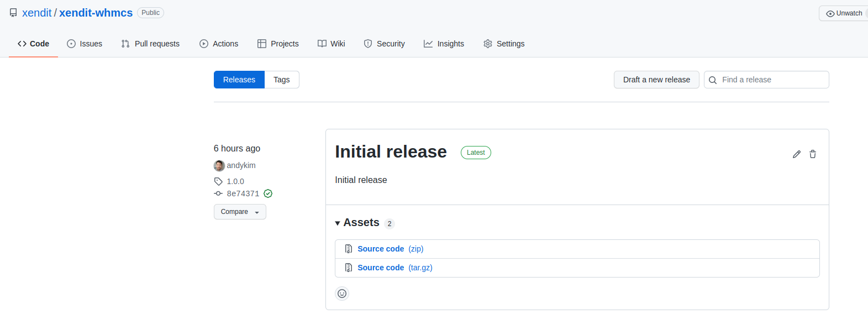Click the tar.gz file archive icon

(349, 268)
